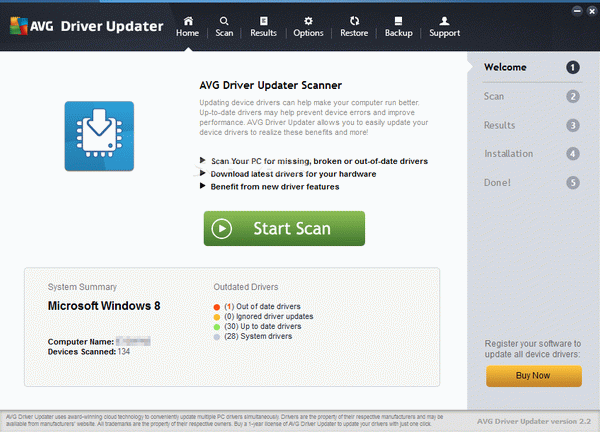This screenshot has height=432, width=600.
Task: Open the Results list icon
Action: [264, 21]
